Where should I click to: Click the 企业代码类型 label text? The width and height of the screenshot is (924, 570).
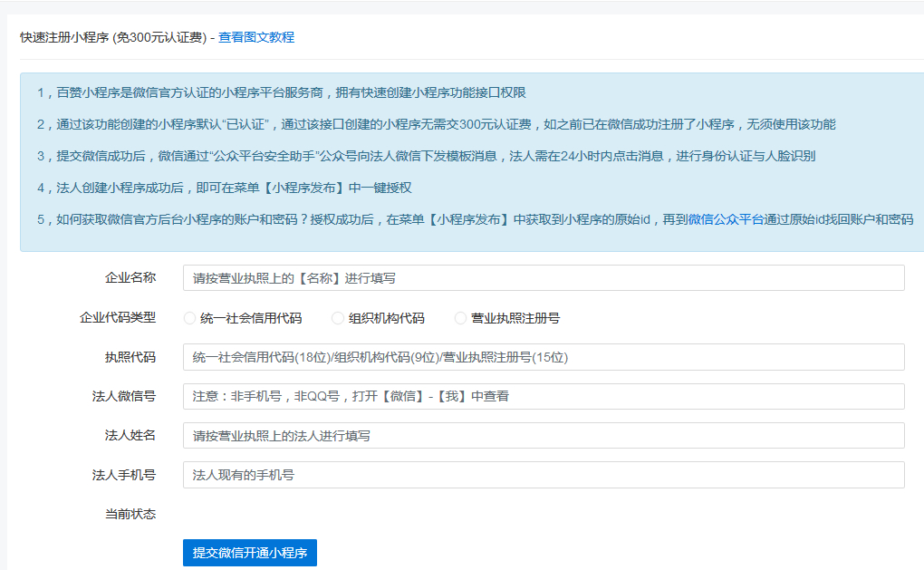(118, 318)
